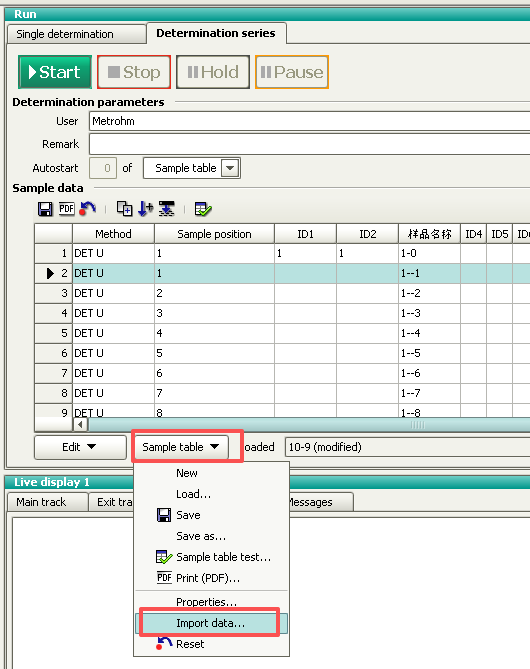
Task: Run sample table test from toolbar icon
Action: (x=203, y=209)
